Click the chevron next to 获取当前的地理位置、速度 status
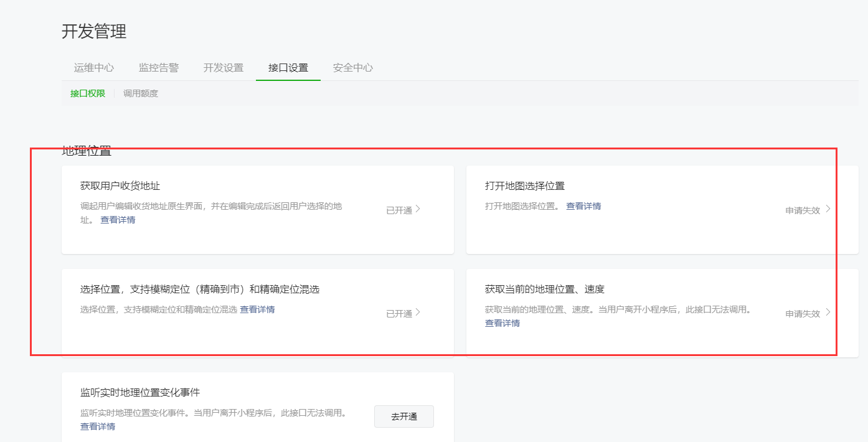Viewport: 868px width, 442px height. tap(829, 313)
